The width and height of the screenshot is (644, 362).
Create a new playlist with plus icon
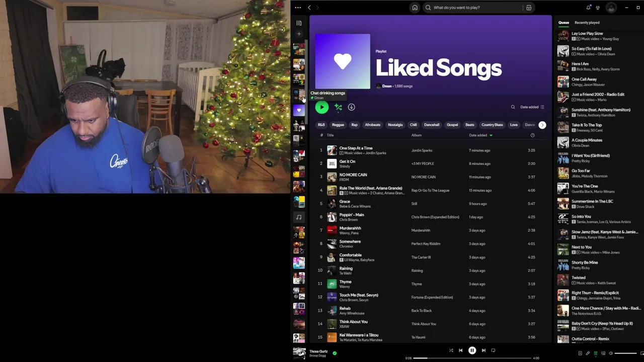coord(299,34)
